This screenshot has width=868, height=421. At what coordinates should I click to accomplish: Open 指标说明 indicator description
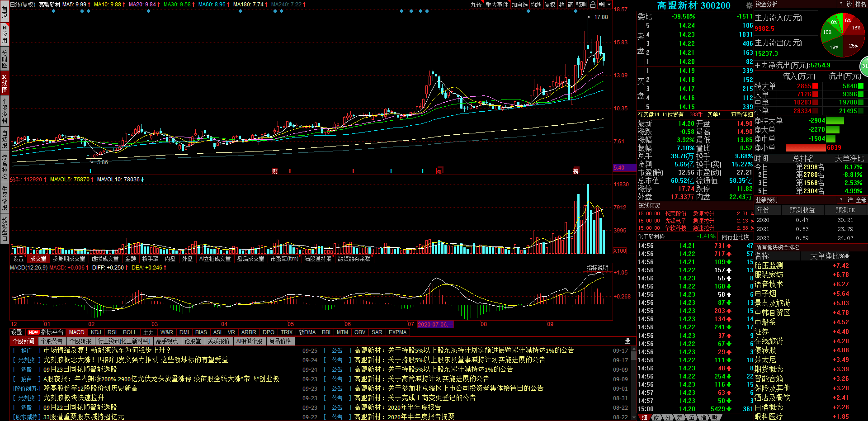click(x=597, y=268)
